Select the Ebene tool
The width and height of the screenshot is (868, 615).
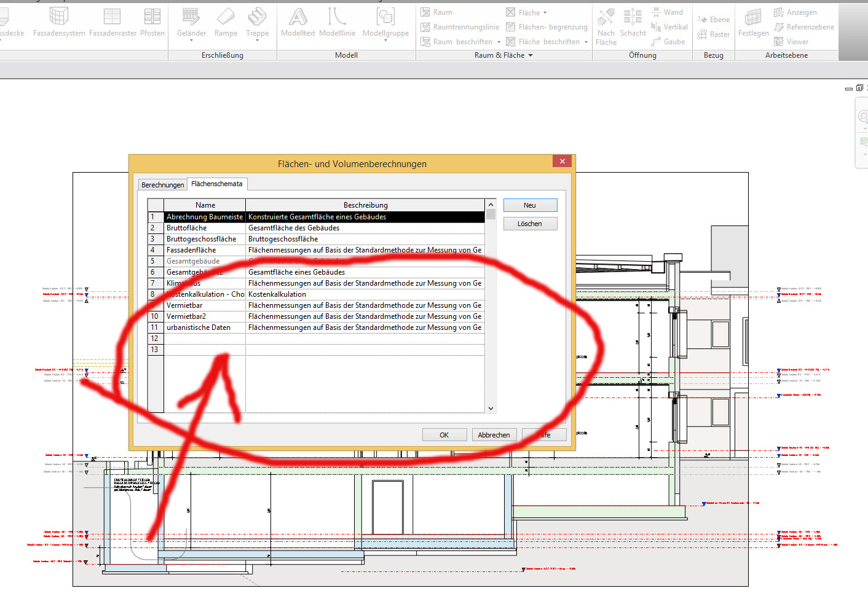(x=714, y=20)
